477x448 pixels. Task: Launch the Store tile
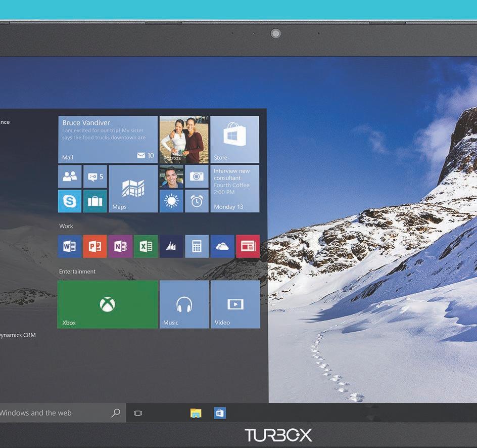(x=234, y=140)
